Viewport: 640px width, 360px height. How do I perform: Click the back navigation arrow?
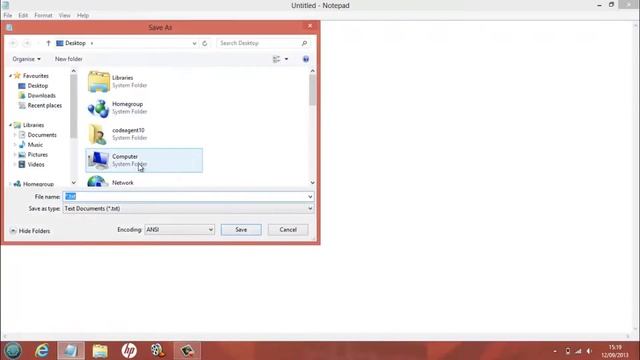tap(13, 43)
